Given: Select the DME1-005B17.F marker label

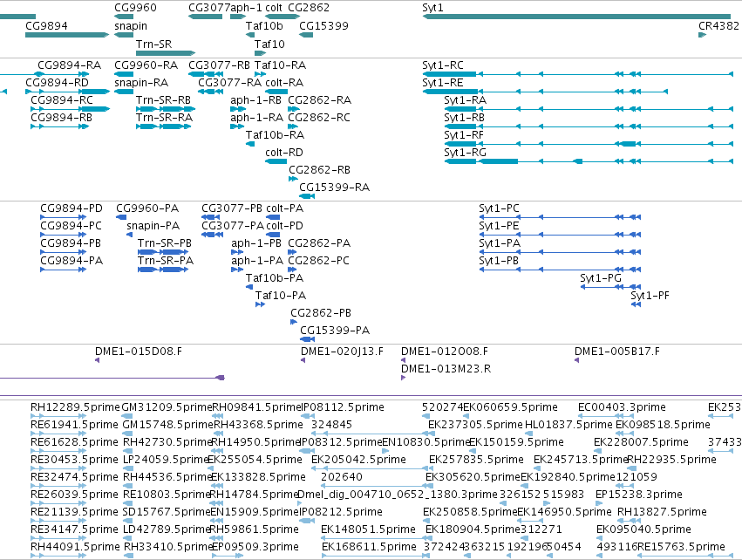Looking at the screenshot, I should coord(617,352).
